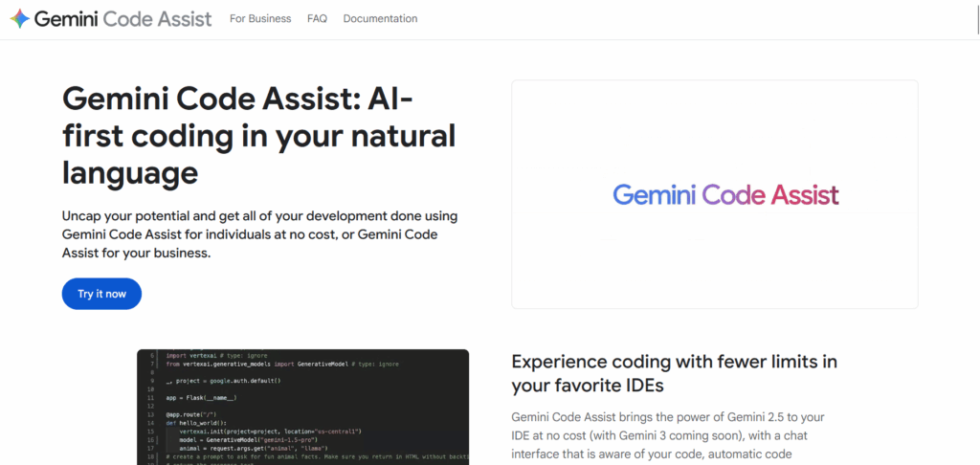Open the For Business menu item
Image resolution: width=980 pixels, height=465 pixels.
260,19
